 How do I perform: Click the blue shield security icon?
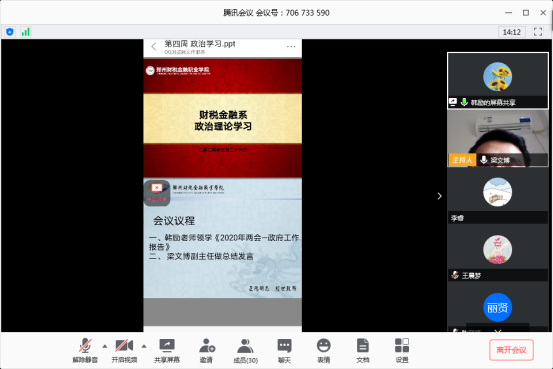coord(10,32)
